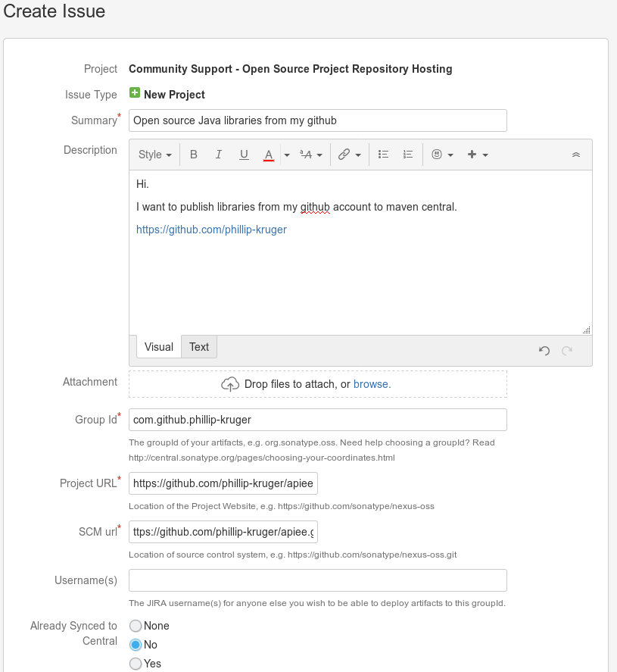This screenshot has width=617, height=672.
Task: Underline the selected description text
Action: point(244,155)
